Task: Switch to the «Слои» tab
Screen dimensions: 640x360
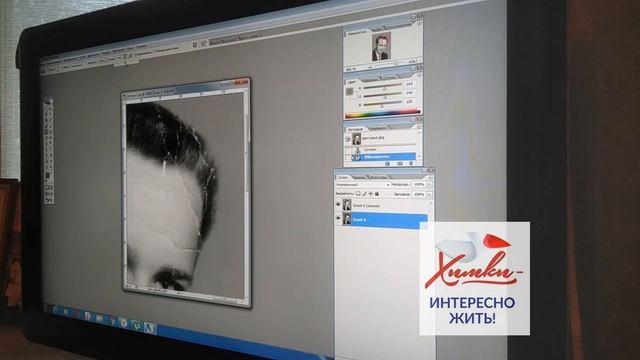Action: pos(343,177)
